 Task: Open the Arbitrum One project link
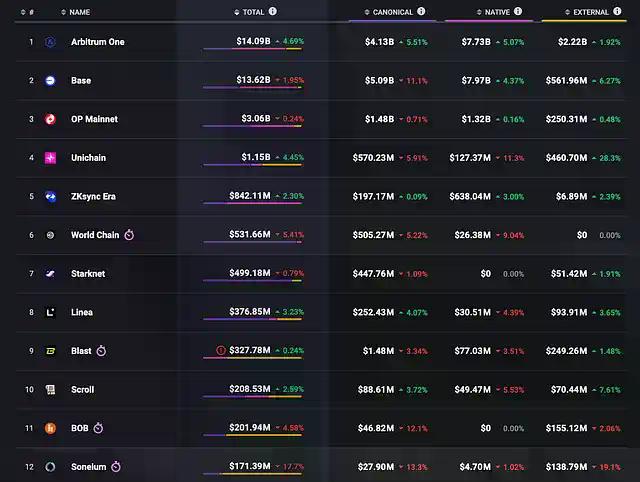click(x=98, y=42)
